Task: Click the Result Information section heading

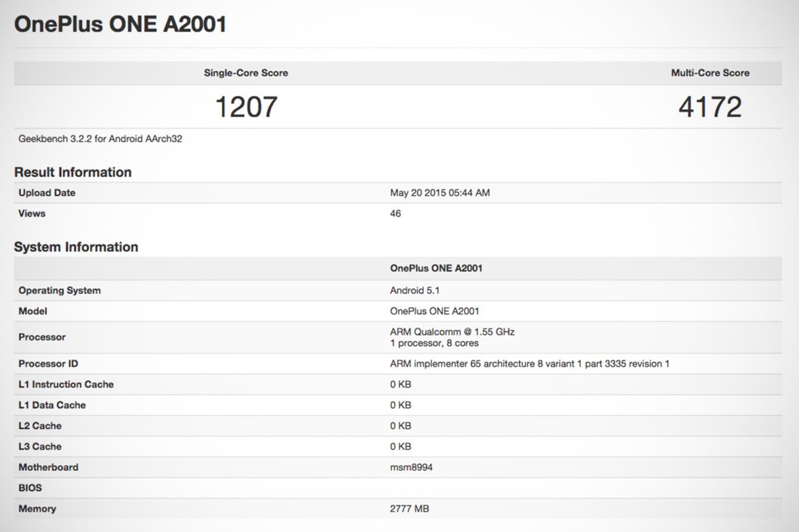Action: (73, 172)
